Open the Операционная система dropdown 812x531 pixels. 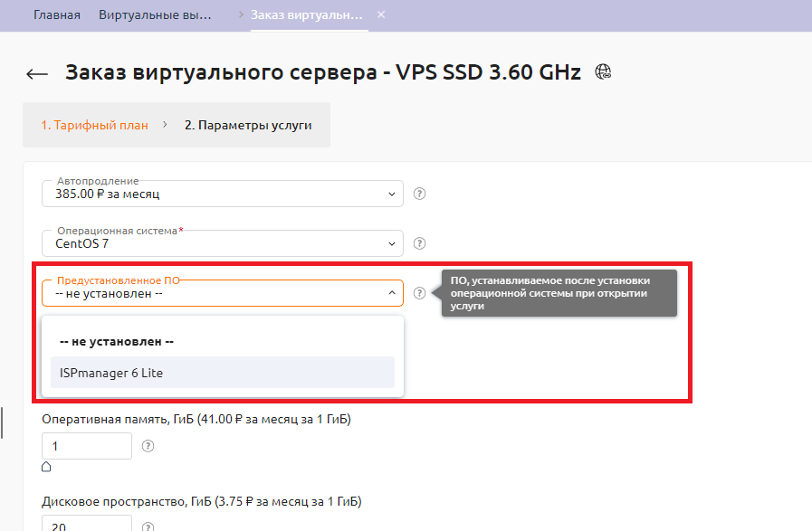[x=223, y=243]
